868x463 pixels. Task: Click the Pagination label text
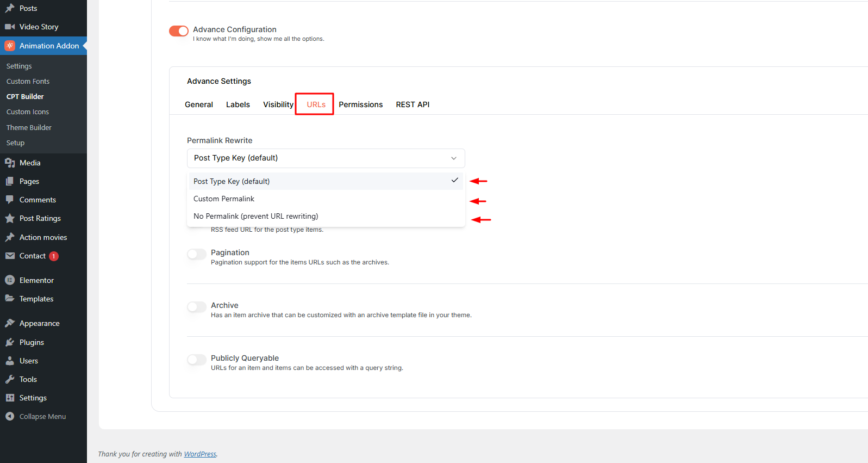pos(230,252)
